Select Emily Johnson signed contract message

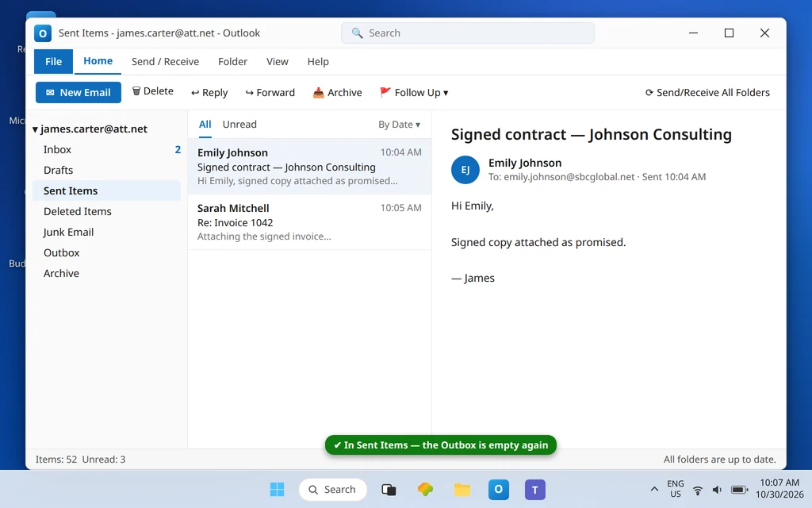click(x=310, y=167)
